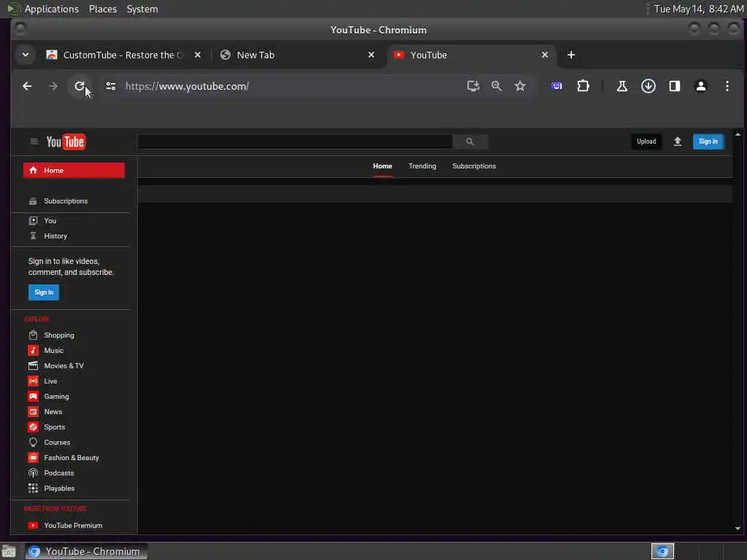This screenshot has height=560, width=747.
Task: Focus the YouTube search input field
Action: [x=295, y=141]
